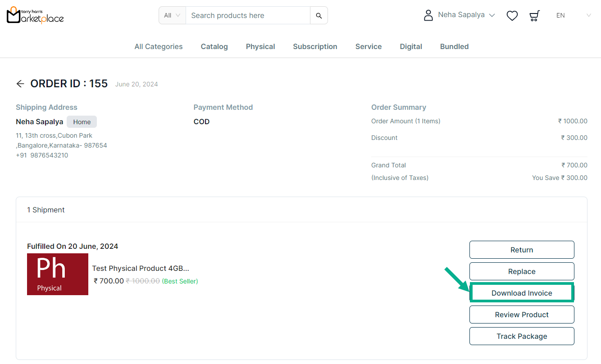Image resolution: width=601 pixels, height=364 pixels.
Task: Open the wishlist heart icon
Action: coord(512,16)
